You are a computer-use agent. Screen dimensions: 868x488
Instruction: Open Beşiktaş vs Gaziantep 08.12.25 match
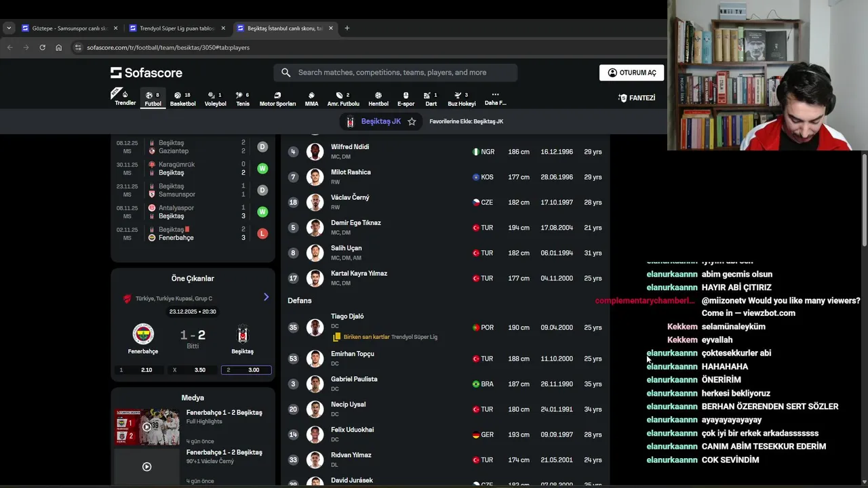click(193, 147)
